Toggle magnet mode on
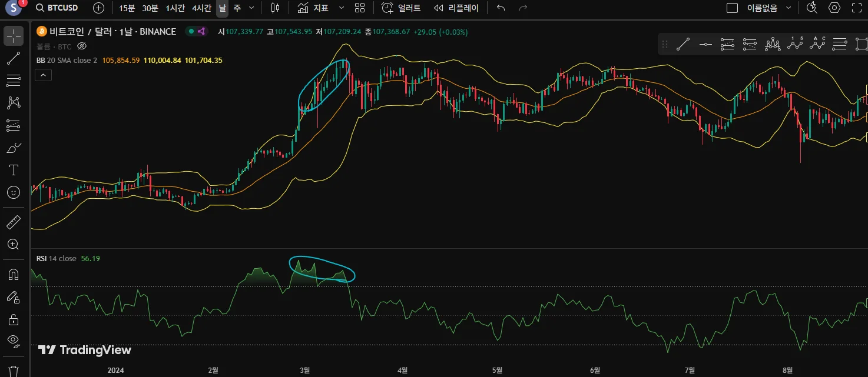Image resolution: width=868 pixels, height=377 pixels. [x=14, y=275]
